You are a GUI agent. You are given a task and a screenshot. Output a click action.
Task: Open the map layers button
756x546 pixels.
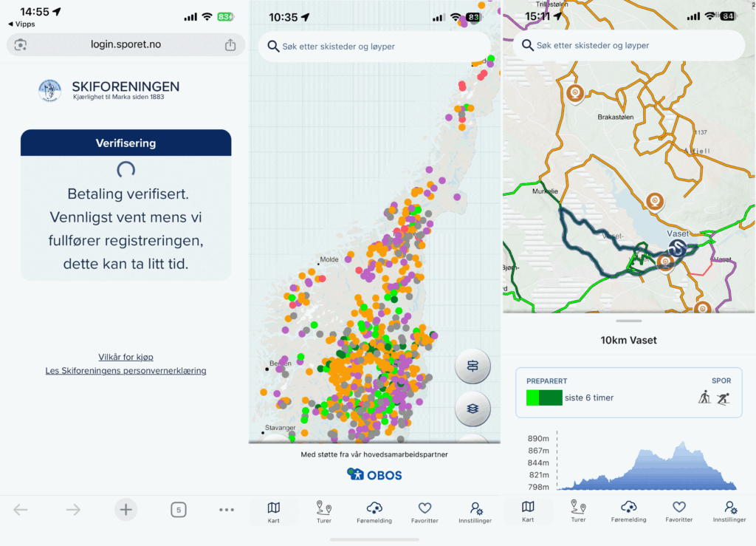pos(472,408)
